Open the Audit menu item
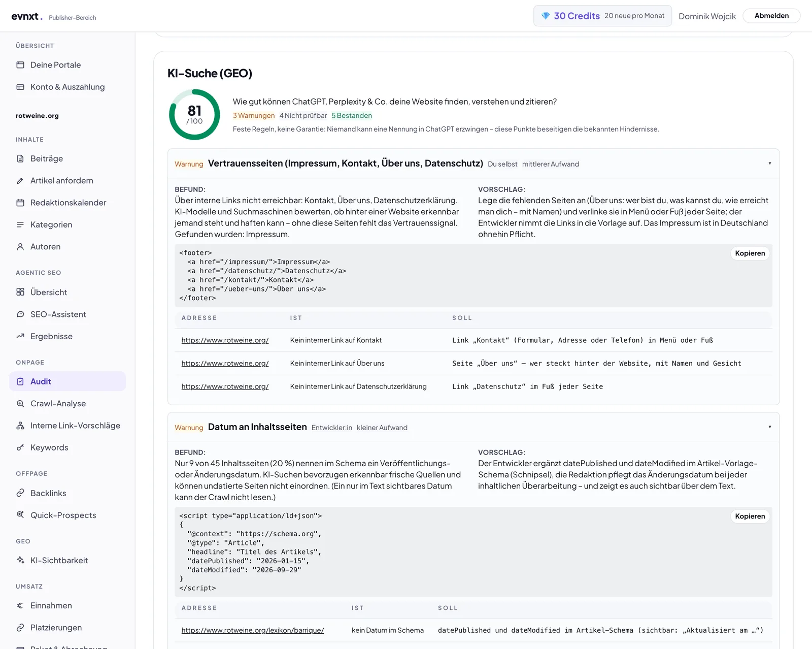The image size is (812, 649). (67, 381)
